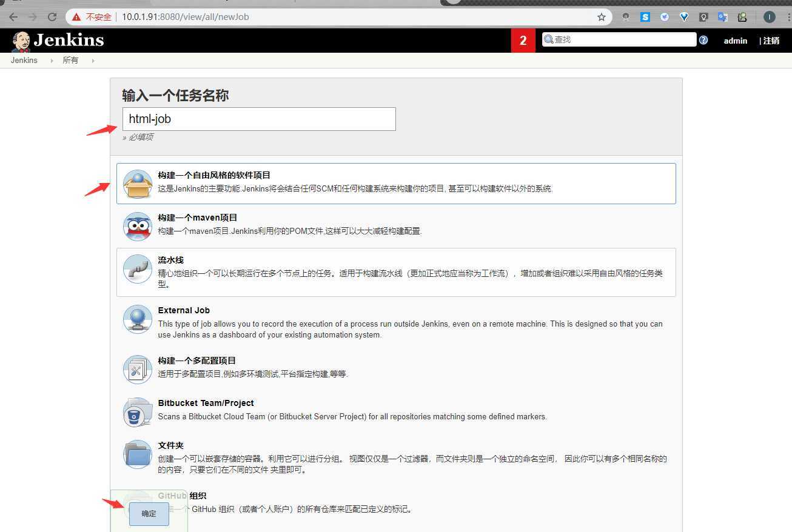The image size is (792, 532).
Task: Click the red 不安全 security warning icon
Action: pyautogui.click(x=77, y=17)
